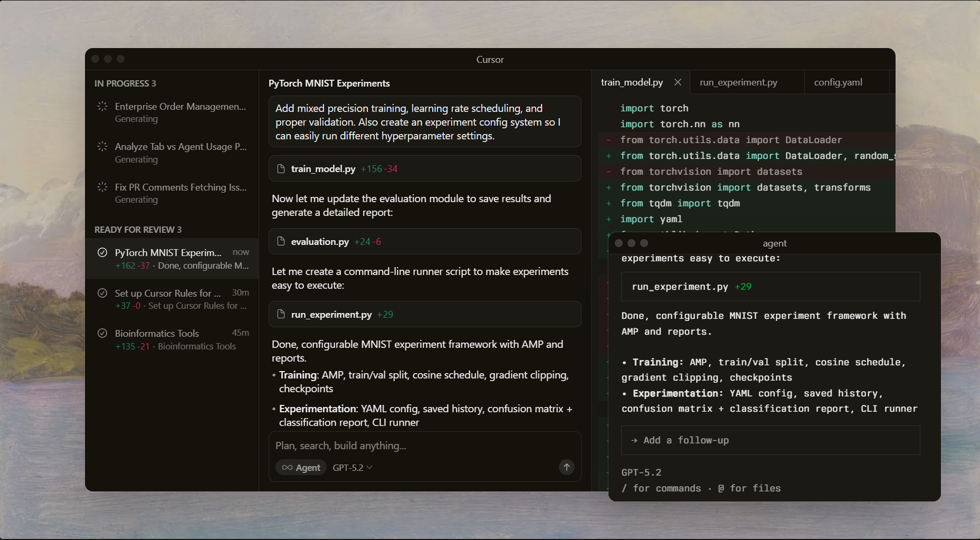
Task: Submit the prompt with the up-arrow send icon
Action: [x=566, y=467]
